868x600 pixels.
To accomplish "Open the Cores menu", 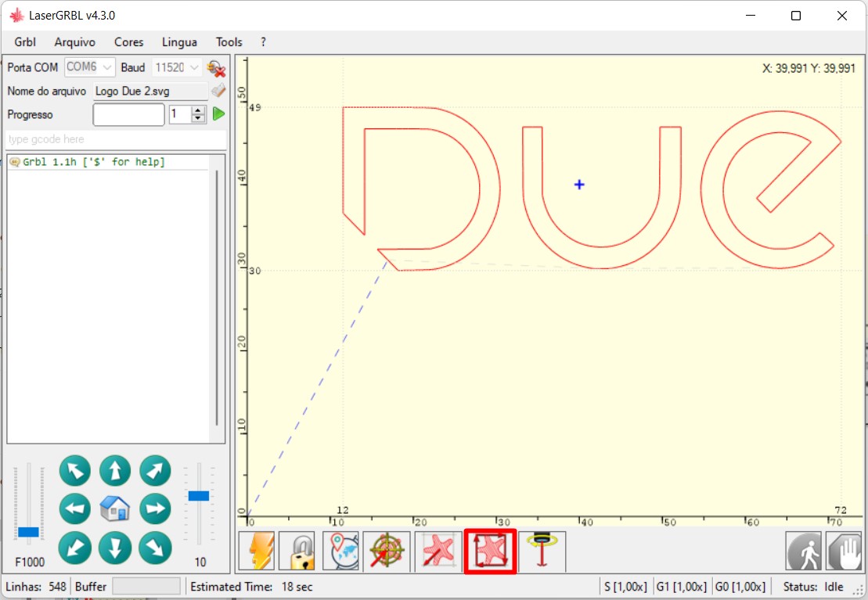I will point(129,42).
